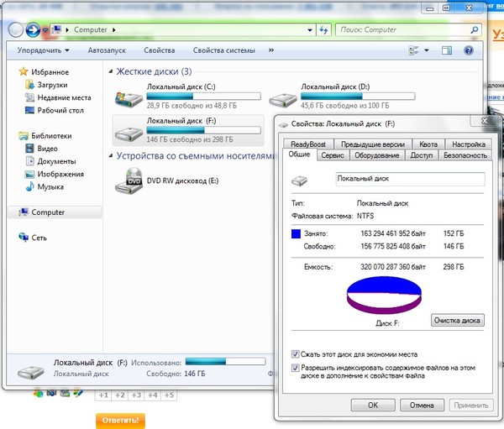This screenshot has width=504, height=429.
Task: Click the Библиотеки library icon
Action: point(24,136)
